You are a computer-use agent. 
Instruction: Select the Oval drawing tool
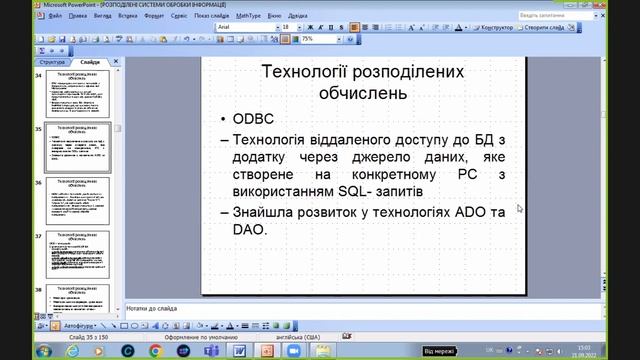pyautogui.click(x=134, y=326)
